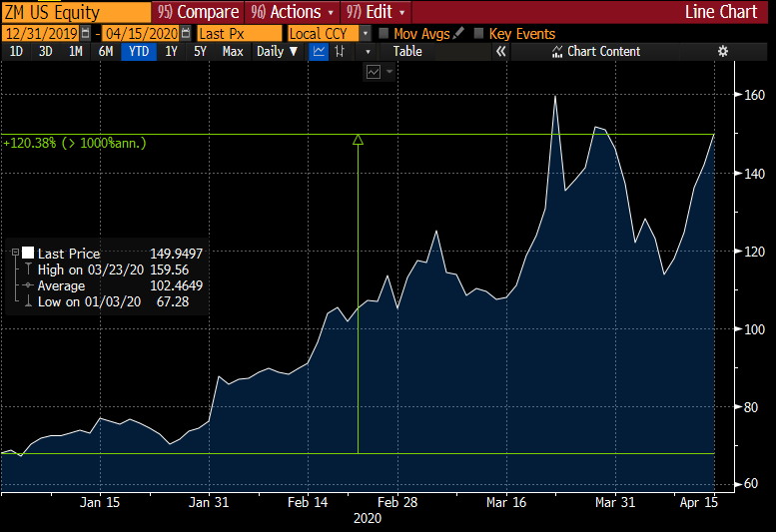Collapse the Last Price legend tree
Screen dimensions: 776x532
pyautogui.click(x=15, y=255)
